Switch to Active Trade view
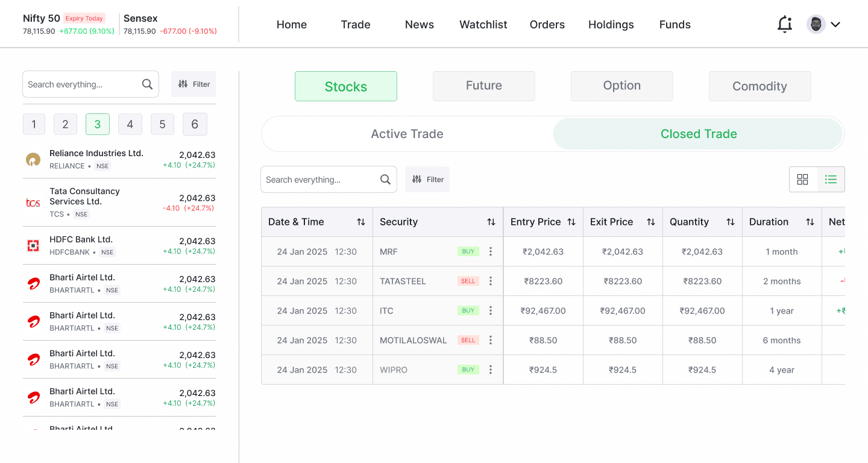 click(407, 134)
